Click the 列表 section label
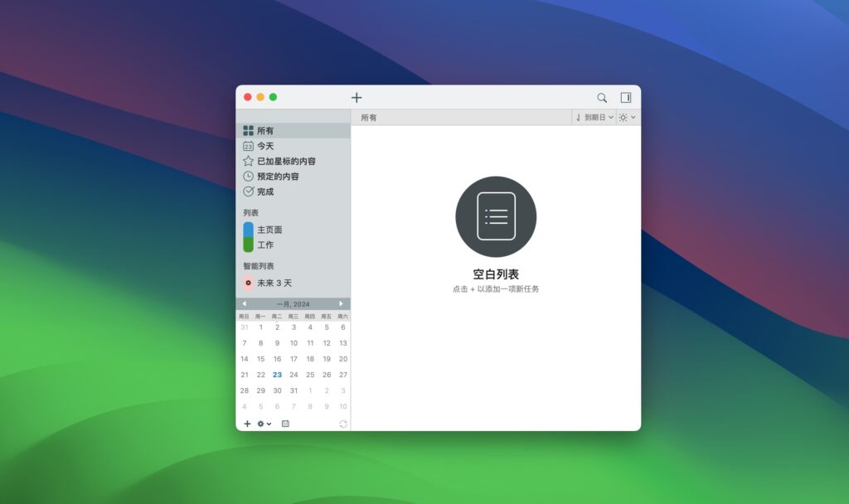This screenshot has width=849, height=504. click(x=251, y=213)
